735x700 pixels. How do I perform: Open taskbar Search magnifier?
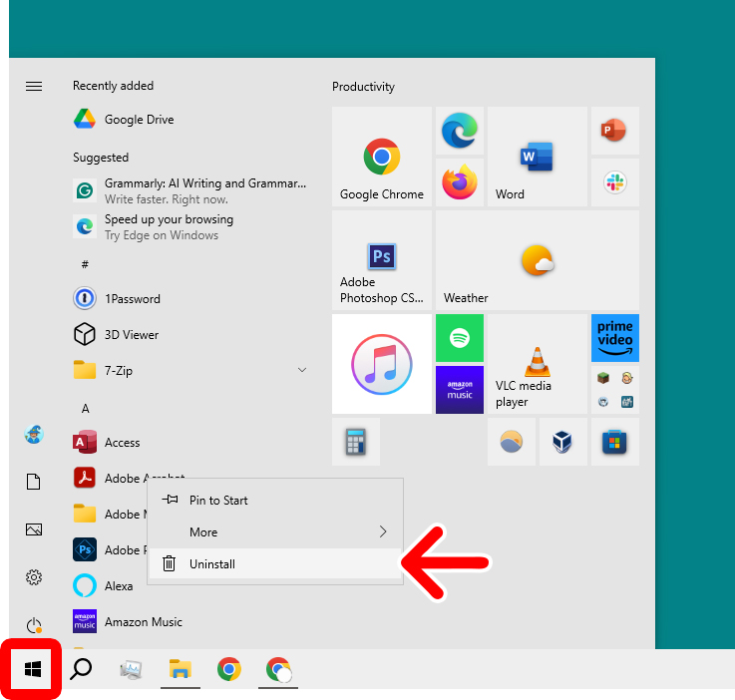(x=81, y=669)
